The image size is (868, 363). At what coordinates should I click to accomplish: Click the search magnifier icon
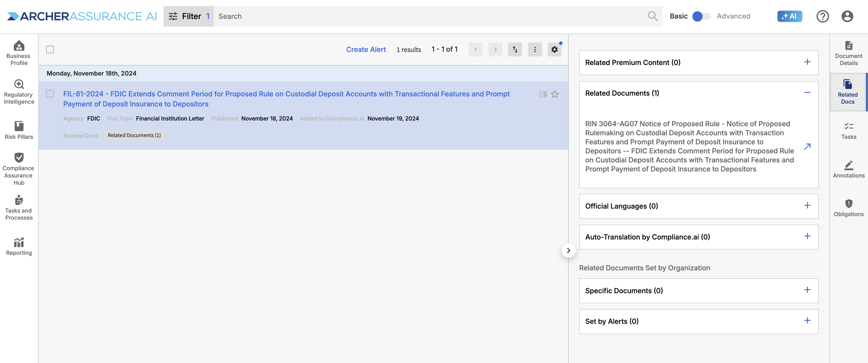[653, 16]
